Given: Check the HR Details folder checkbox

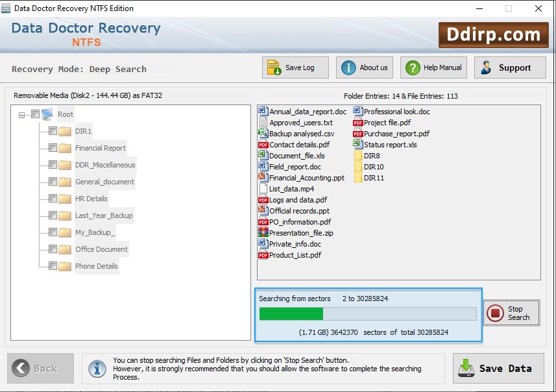Looking at the screenshot, I should 53,199.
